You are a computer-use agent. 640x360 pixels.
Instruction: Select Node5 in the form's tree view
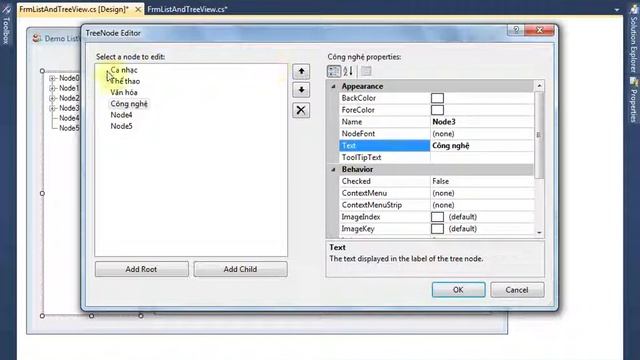pos(69,128)
